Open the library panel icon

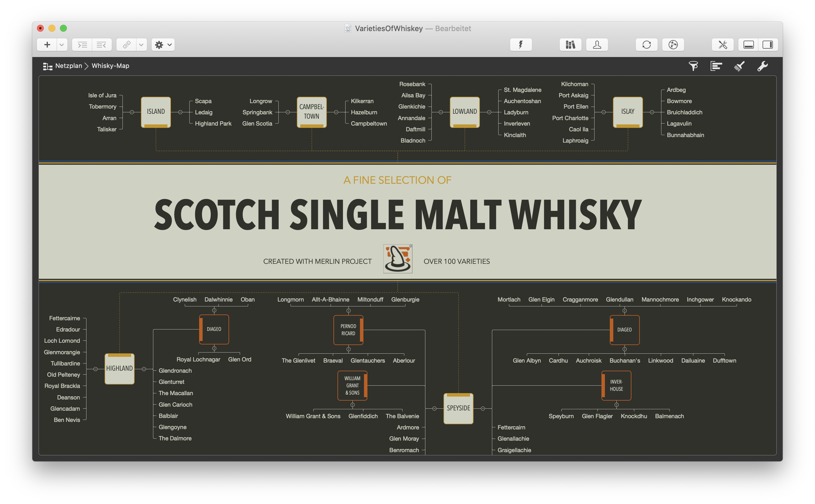pos(570,44)
